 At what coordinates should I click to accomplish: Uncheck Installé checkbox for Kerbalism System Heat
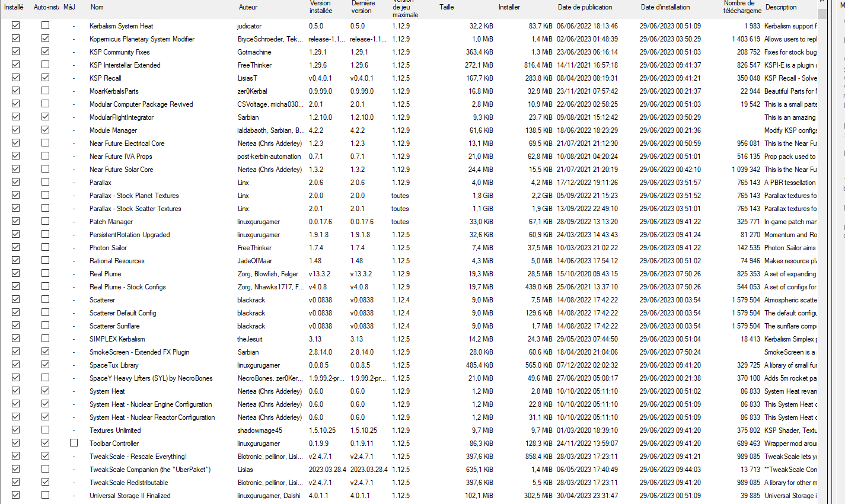click(15, 25)
